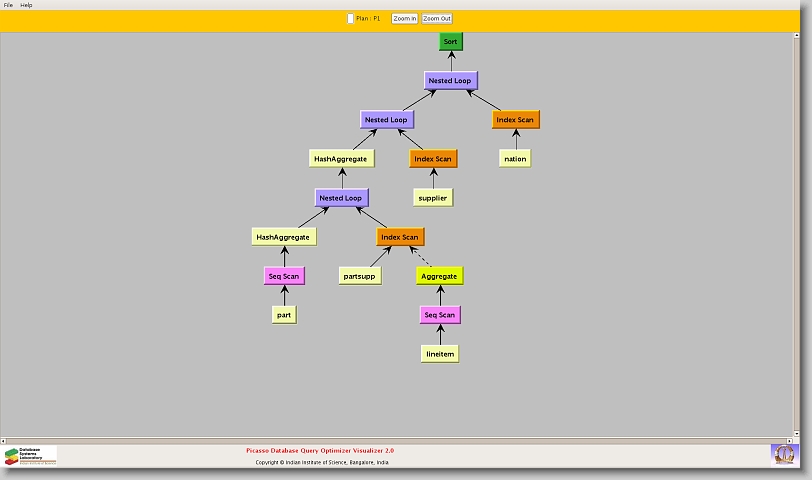Click the institute emblem icon at bottom right
Screen dimensions: 812x480
784,454
